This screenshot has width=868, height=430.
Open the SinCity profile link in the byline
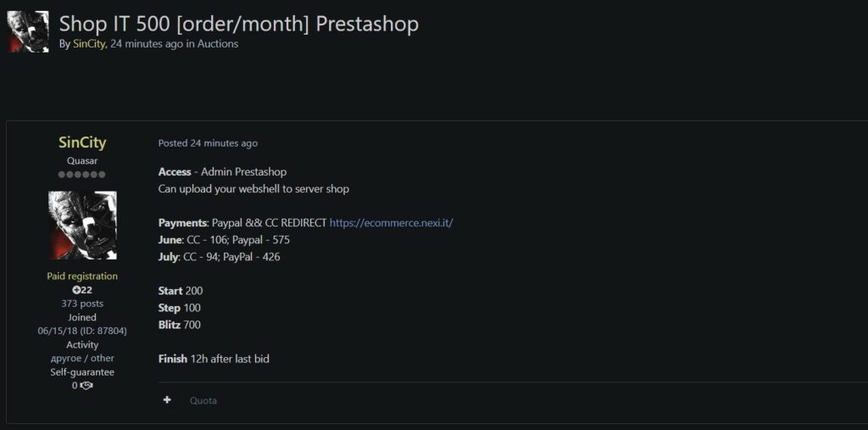point(89,44)
